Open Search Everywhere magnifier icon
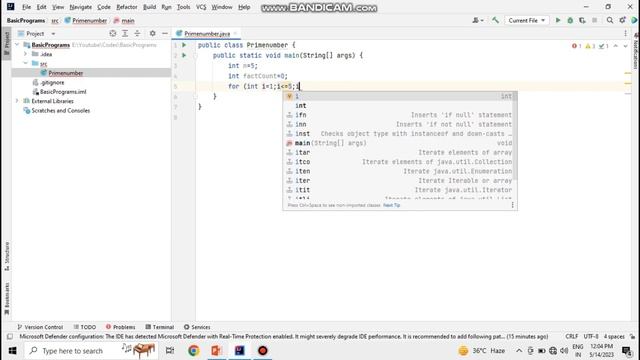 610,20
